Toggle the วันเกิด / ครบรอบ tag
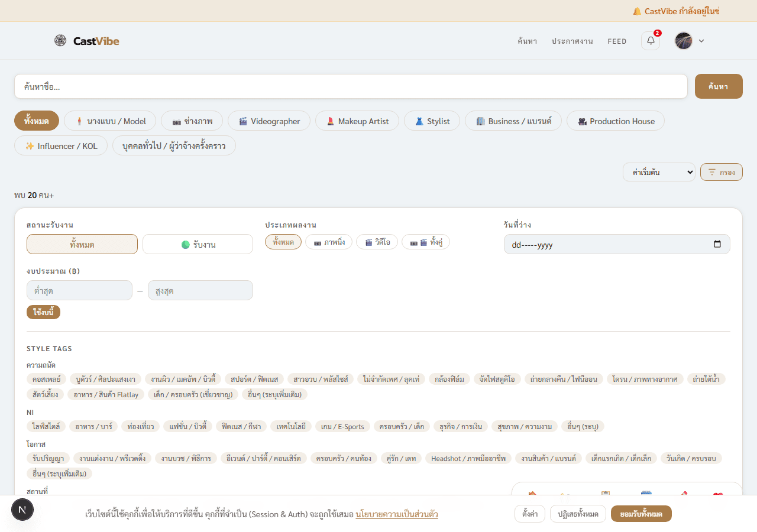 691,458
